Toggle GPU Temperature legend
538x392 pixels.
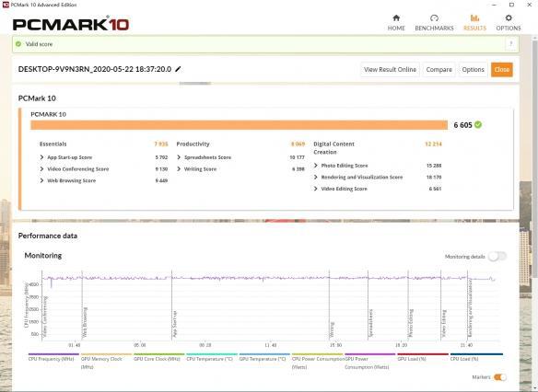click(x=264, y=357)
